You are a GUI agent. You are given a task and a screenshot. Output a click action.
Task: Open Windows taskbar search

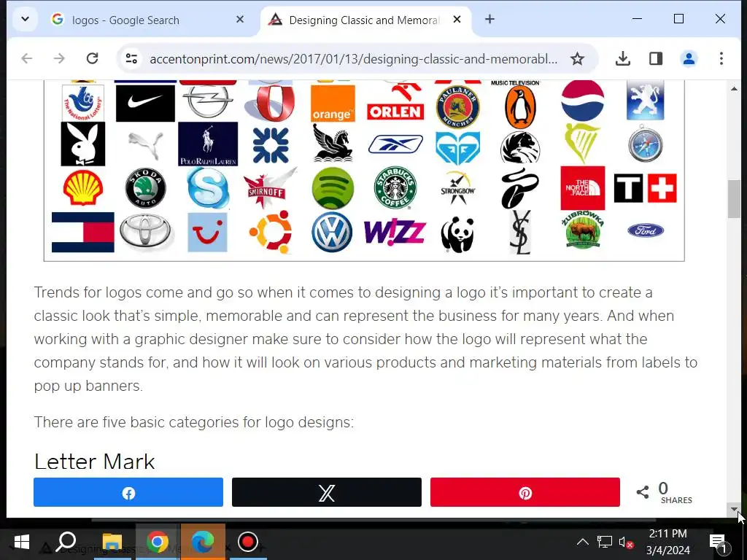point(66,542)
